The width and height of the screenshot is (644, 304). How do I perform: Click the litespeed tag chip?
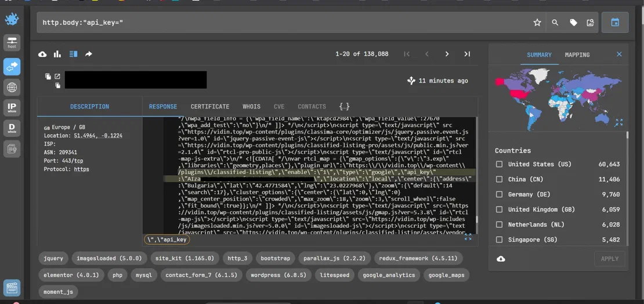334,275
